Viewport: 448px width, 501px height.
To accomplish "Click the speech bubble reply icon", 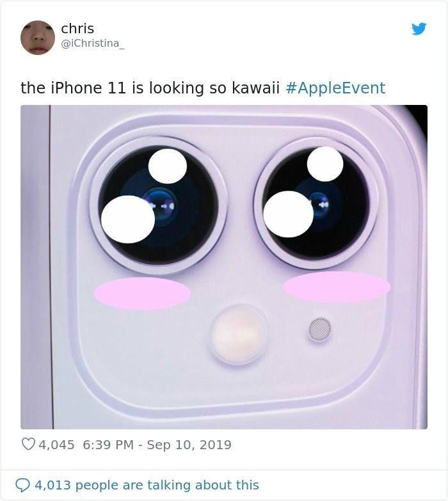I will pos(22,486).
